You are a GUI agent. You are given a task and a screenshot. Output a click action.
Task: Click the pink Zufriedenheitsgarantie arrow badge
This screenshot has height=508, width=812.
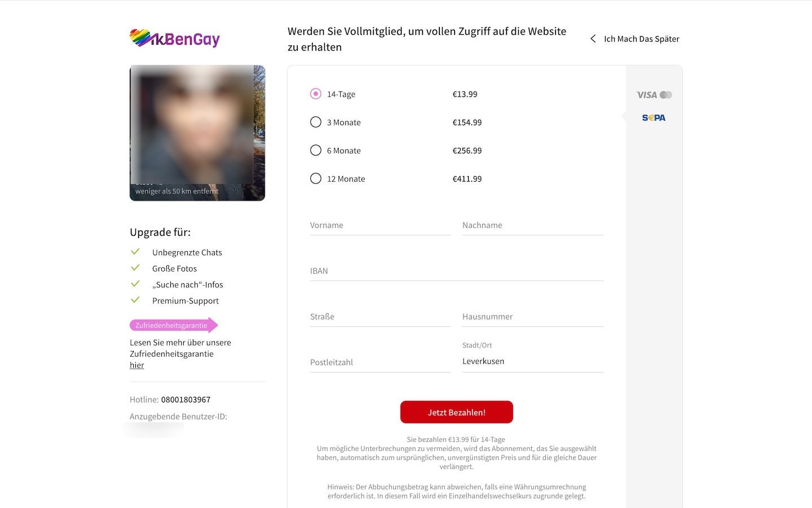173,325
